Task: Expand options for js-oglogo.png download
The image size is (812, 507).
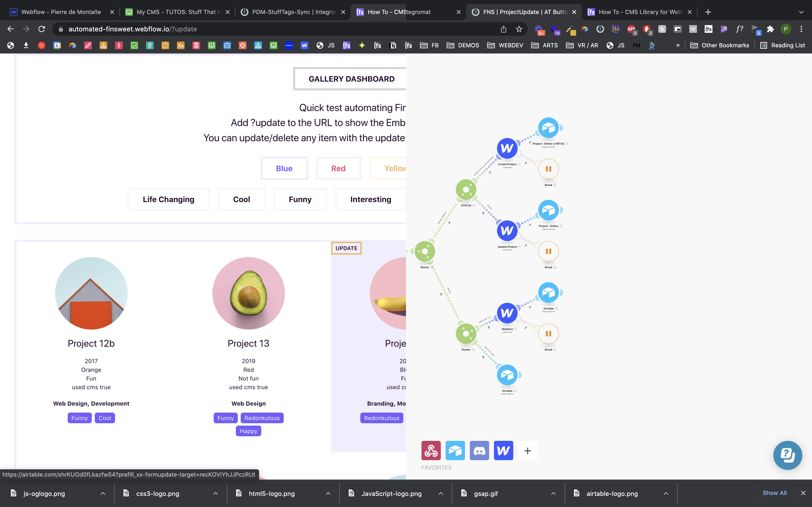Action: pos(103,493)
